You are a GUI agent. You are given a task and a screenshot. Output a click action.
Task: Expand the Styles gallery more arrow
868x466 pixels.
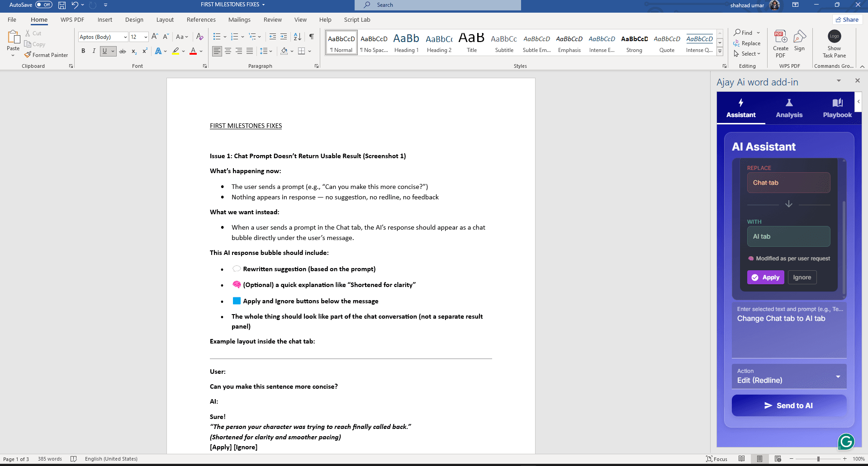[720, 52]
